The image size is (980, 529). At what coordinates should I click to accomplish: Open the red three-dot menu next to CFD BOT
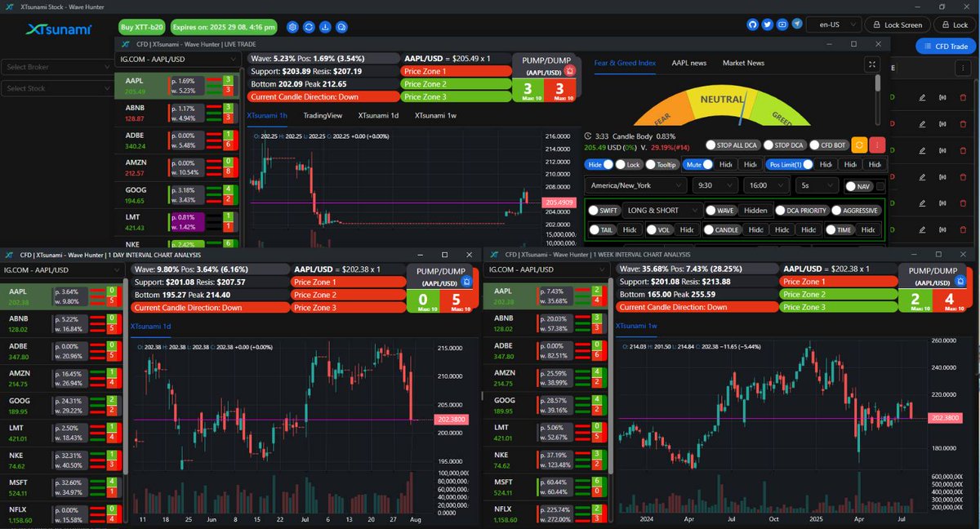pos(878,145)
